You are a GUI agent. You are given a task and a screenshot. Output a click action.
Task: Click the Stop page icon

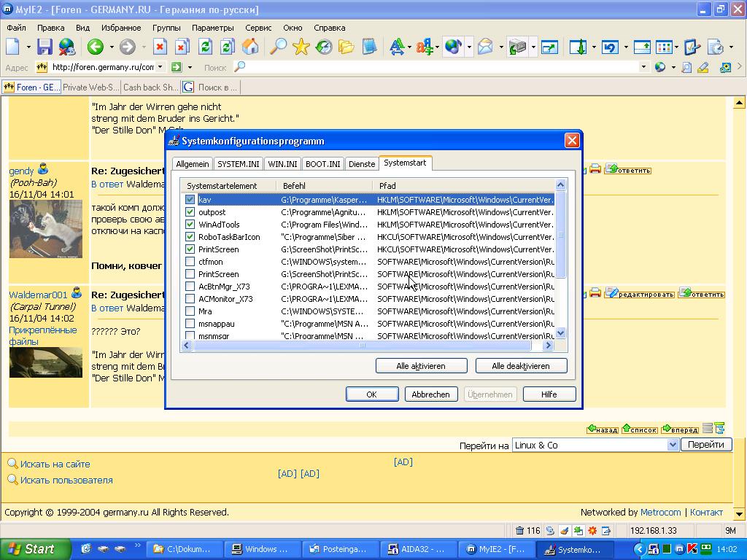(x=160, y=47)
